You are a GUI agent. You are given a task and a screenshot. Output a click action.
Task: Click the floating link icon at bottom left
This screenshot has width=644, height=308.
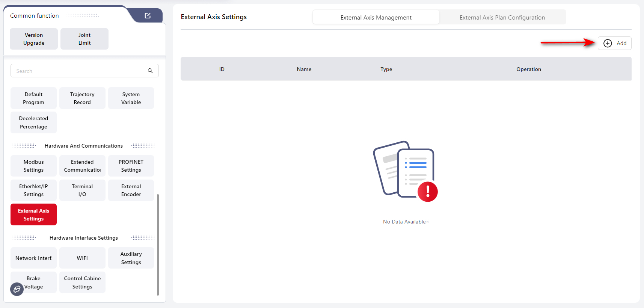point(17,289)
